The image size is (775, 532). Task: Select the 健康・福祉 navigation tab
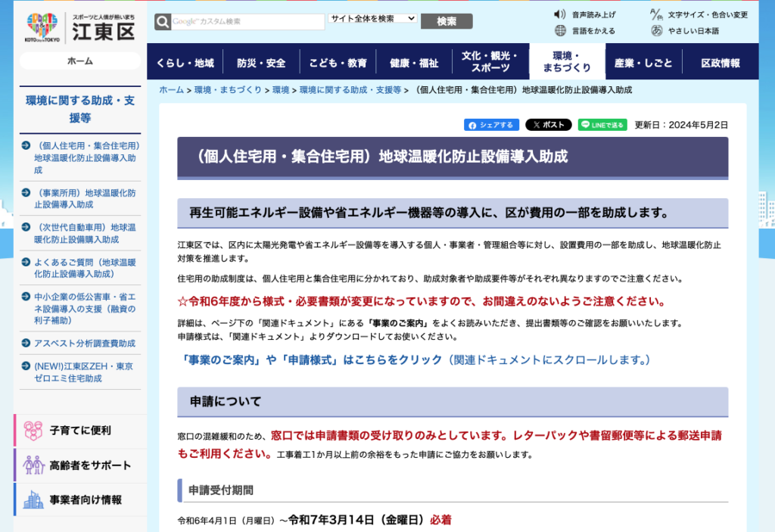(413, 63)
